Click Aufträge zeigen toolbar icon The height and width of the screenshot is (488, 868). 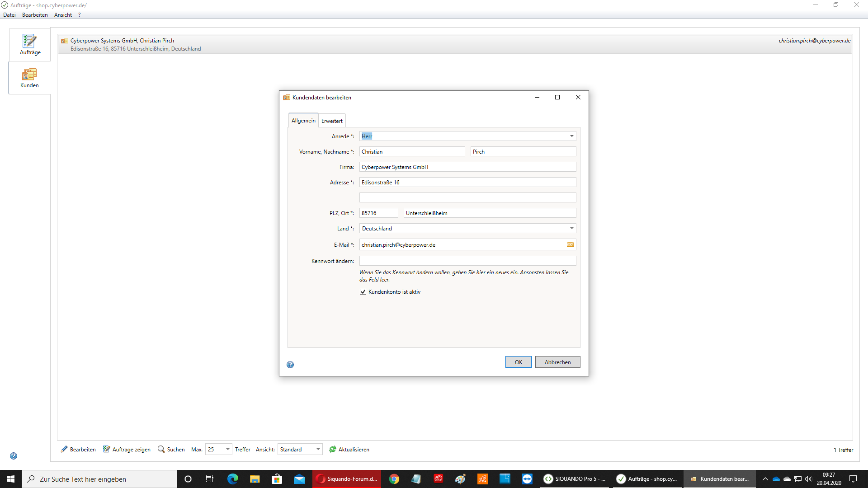click(x=107, y=449)
